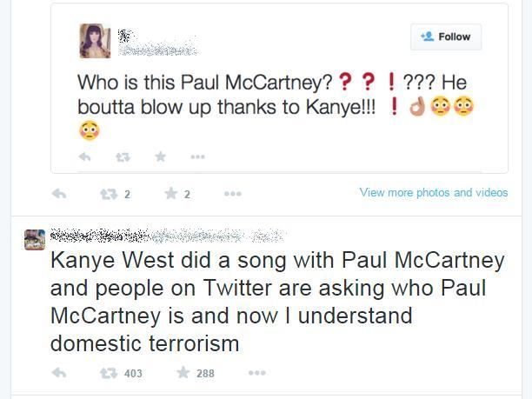Image resolution: width=532 pixels, height=399 pixels.
Task: Open the 'Kanye West did a song' tweet text
Action: pyautogui.click(x=276, y=302)
